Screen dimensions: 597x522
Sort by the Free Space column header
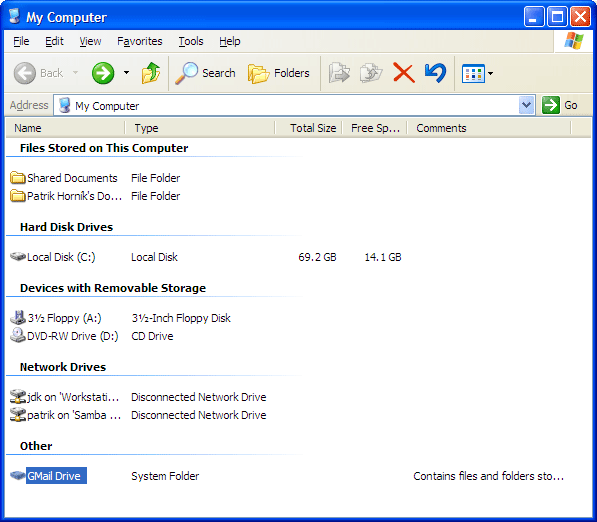tap(375, 128)
